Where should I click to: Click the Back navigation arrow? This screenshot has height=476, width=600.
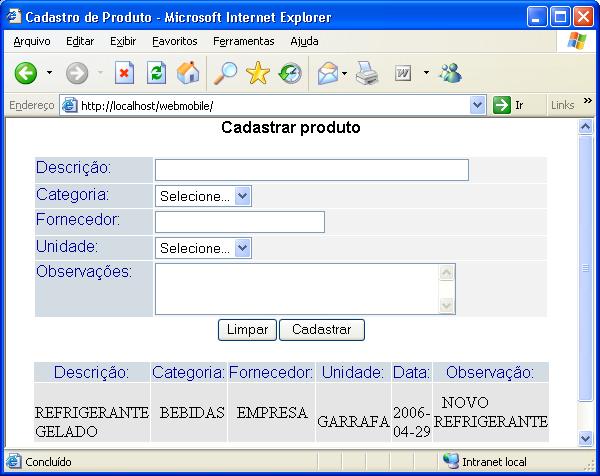26,73
